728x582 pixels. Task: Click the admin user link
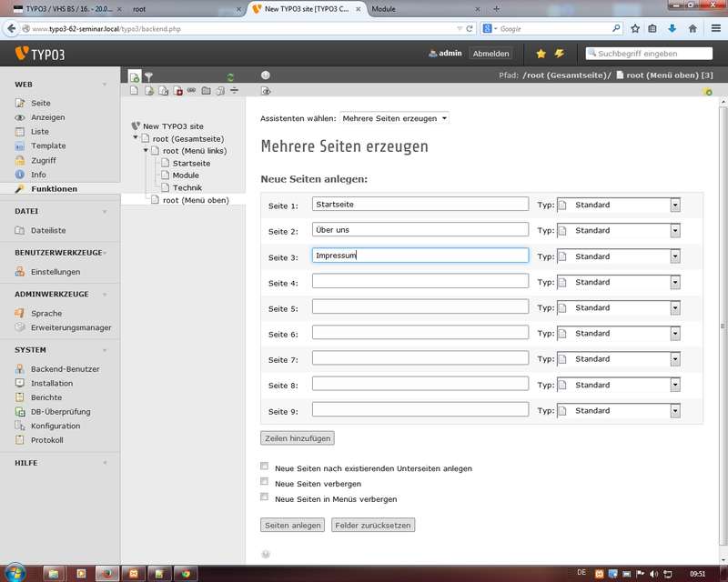[x=445, y=54]
